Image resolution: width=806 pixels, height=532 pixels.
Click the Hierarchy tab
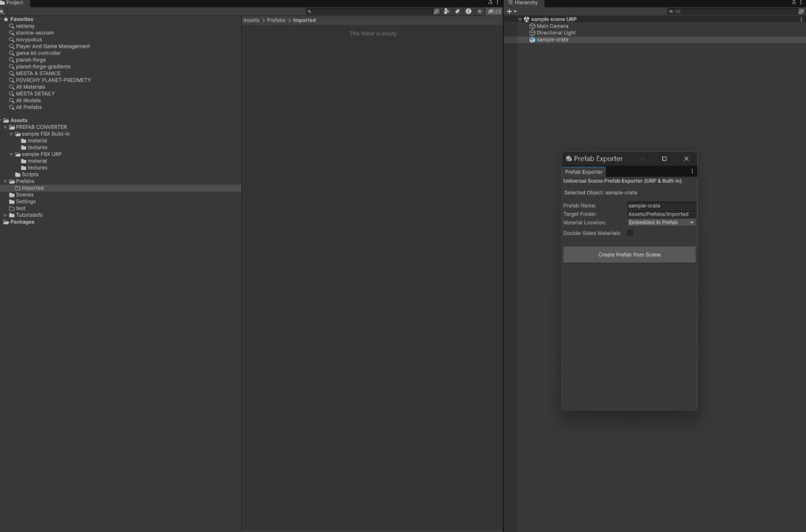click(523, 3)
